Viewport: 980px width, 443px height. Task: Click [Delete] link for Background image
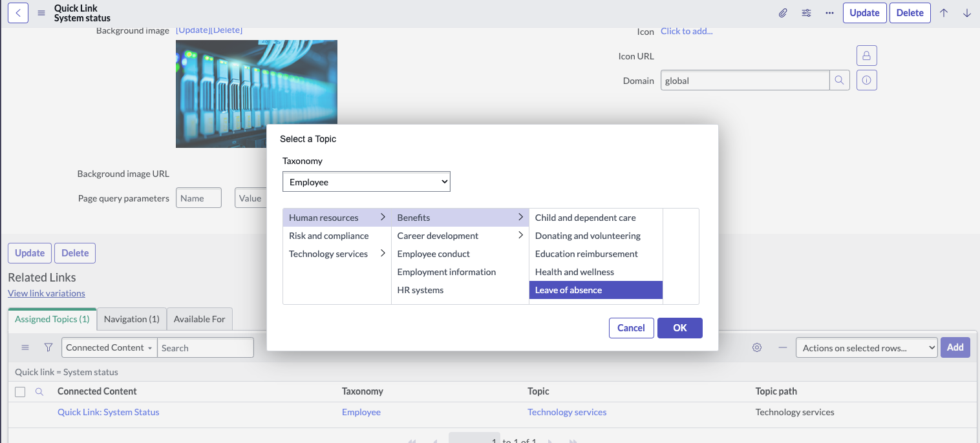click(x=227, y=30)
